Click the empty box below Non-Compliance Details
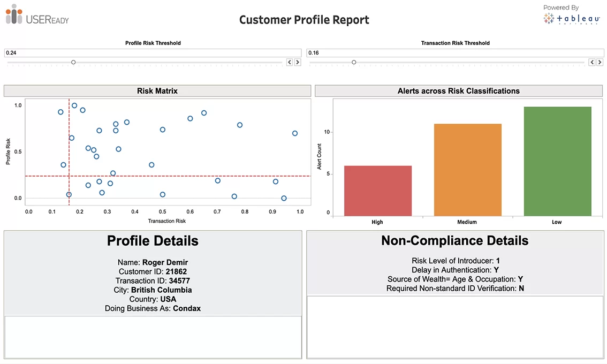Viewport: 607px width, 364px height. (455, 327)
